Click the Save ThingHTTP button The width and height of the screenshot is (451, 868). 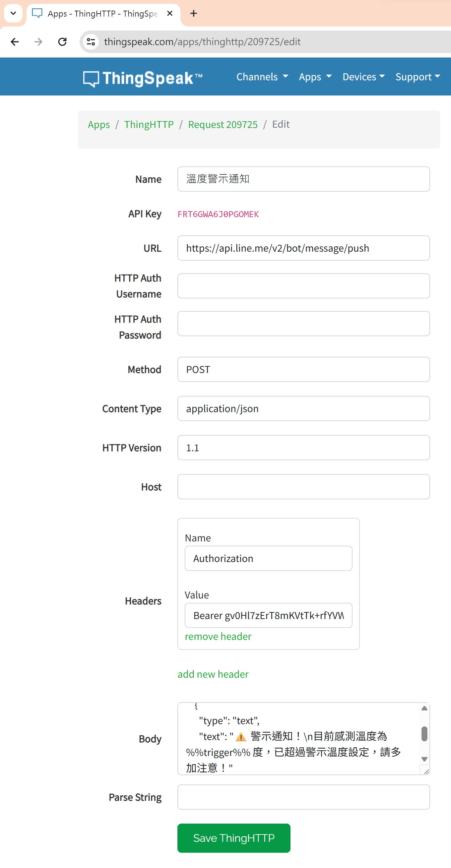pos(233,838)
